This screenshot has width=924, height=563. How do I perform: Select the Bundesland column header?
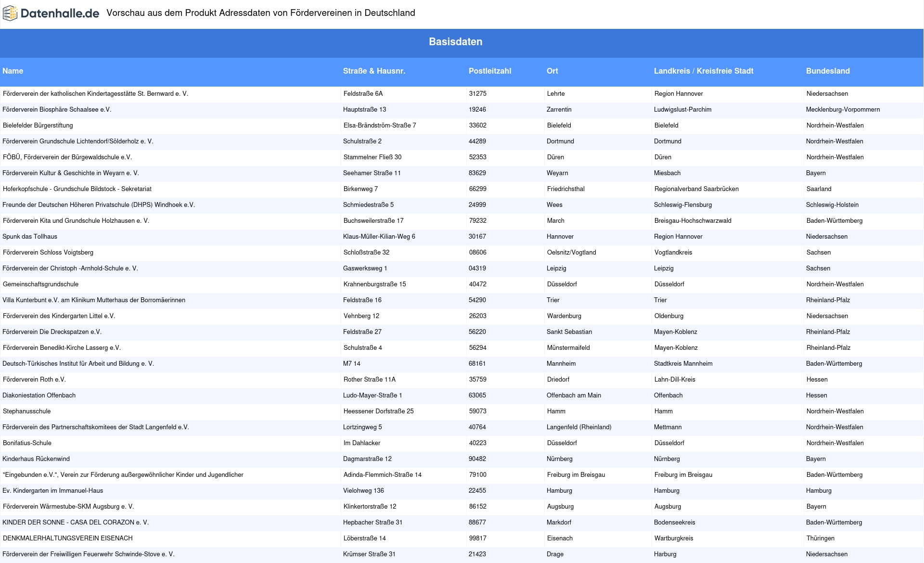click(x=828, y=71)
